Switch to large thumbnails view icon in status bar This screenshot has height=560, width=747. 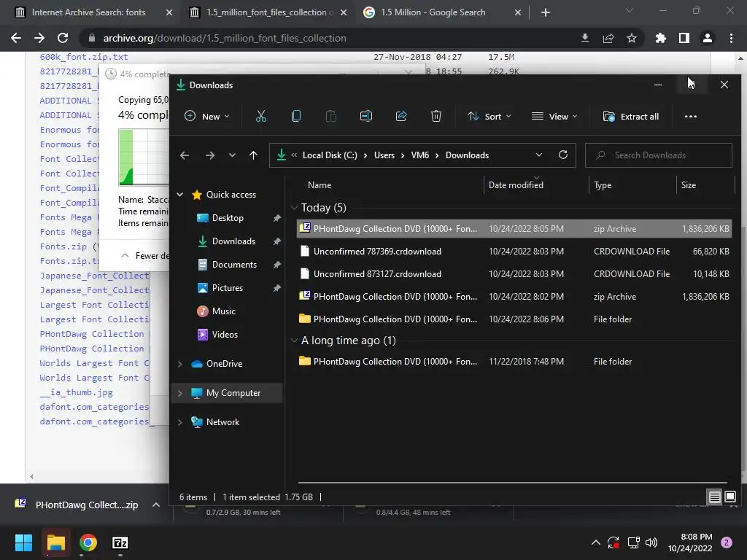(x=729, y=497)
